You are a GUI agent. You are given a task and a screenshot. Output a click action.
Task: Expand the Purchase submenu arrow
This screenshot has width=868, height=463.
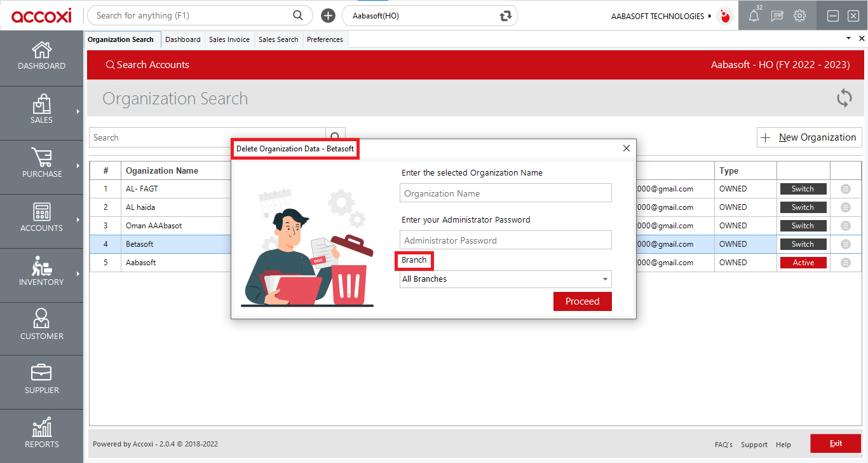[x=78, y=165]
